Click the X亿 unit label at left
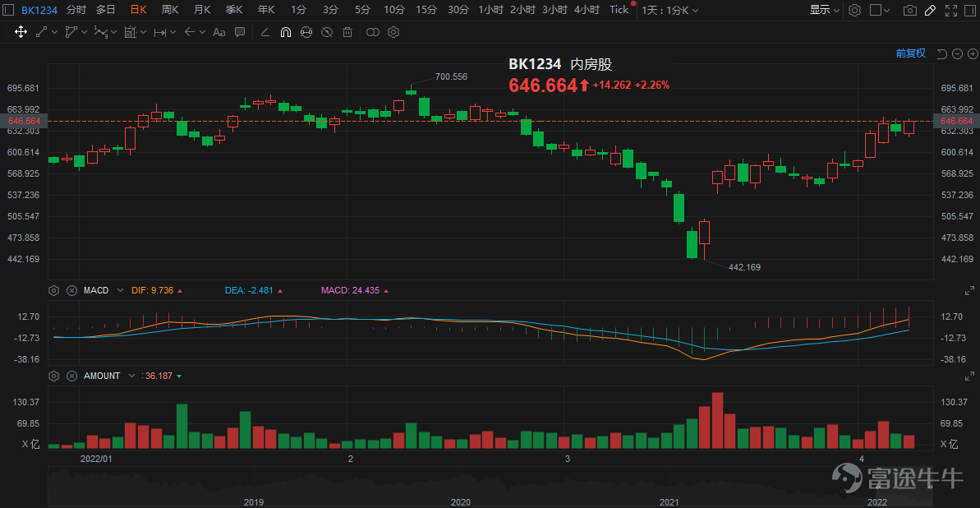Screen dimensions: 980x508 point(30,445)
